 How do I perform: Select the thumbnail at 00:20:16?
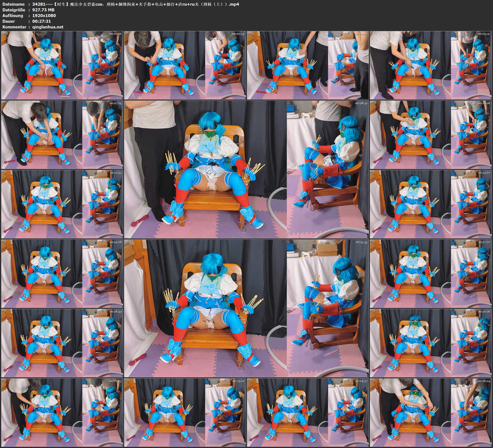430,343
